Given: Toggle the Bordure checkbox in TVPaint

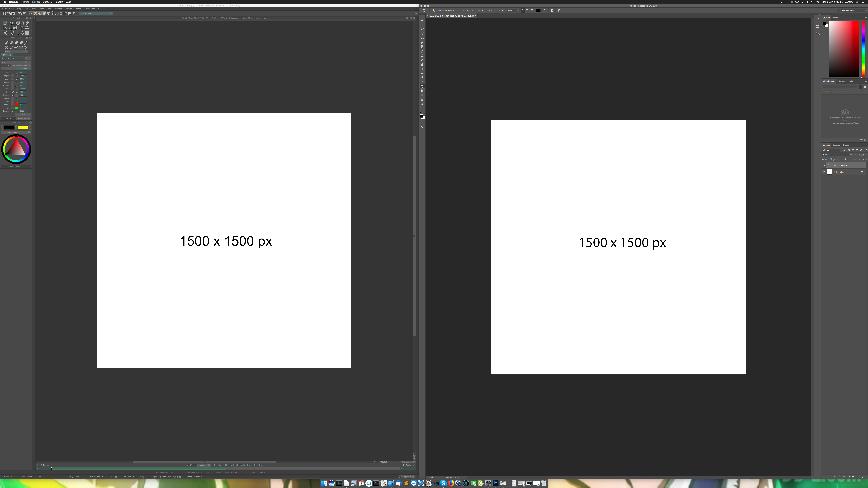Looking at the screenshot, I should 13,105.
